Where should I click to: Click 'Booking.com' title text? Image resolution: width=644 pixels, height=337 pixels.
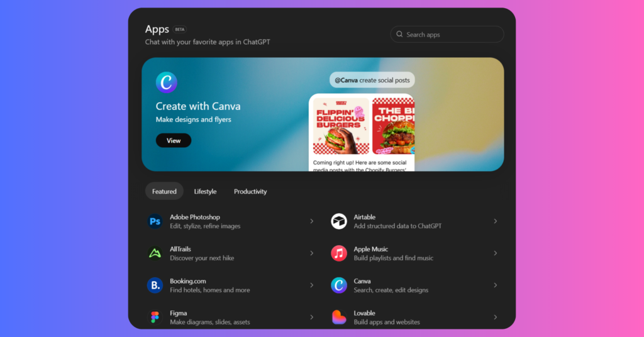[x=187, y=281]
